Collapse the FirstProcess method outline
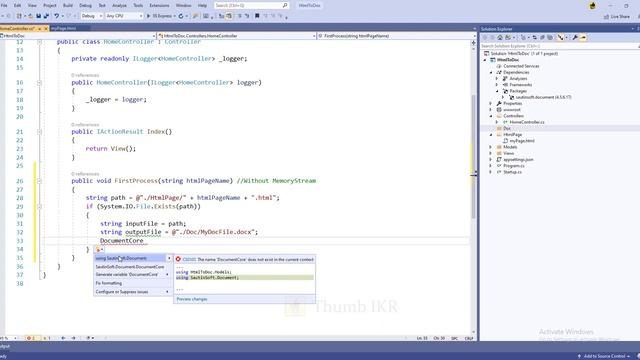 click(40, 181)
